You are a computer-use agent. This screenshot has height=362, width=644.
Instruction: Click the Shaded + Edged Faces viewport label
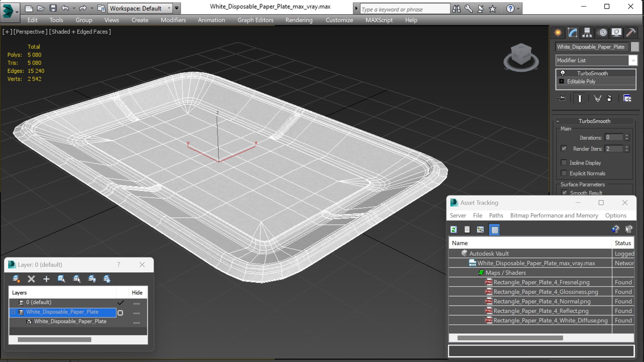coord(80,32)
